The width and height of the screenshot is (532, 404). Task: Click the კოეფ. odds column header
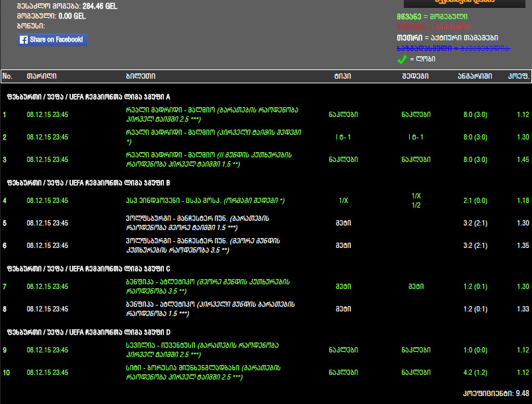(519, 76)
